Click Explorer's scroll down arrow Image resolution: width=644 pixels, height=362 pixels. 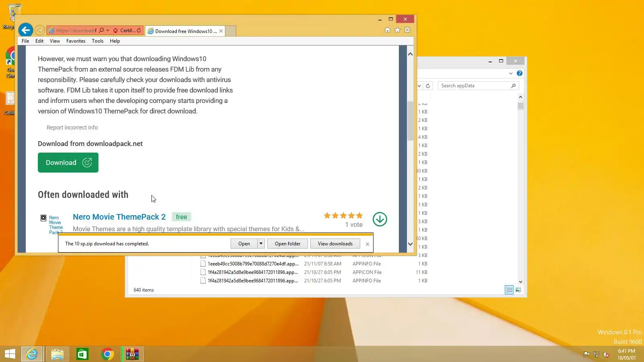(520, 282)
